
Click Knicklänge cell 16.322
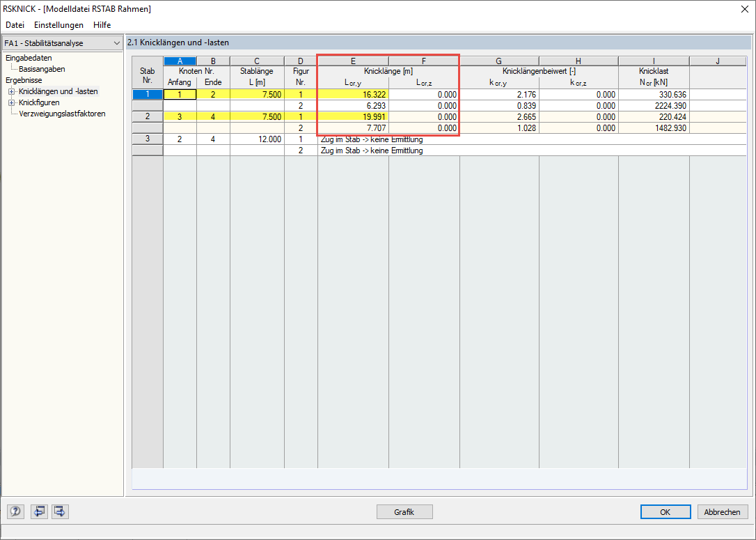coord(354,95)
